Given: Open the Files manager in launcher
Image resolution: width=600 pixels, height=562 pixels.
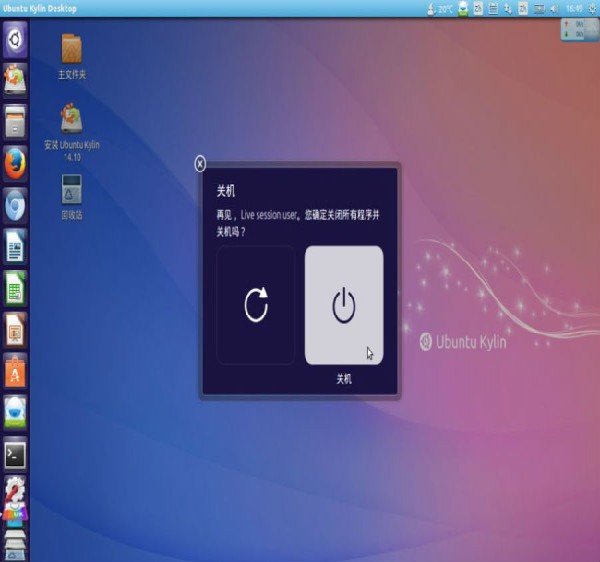Looking at the screenshot, I should pos(15,122).
